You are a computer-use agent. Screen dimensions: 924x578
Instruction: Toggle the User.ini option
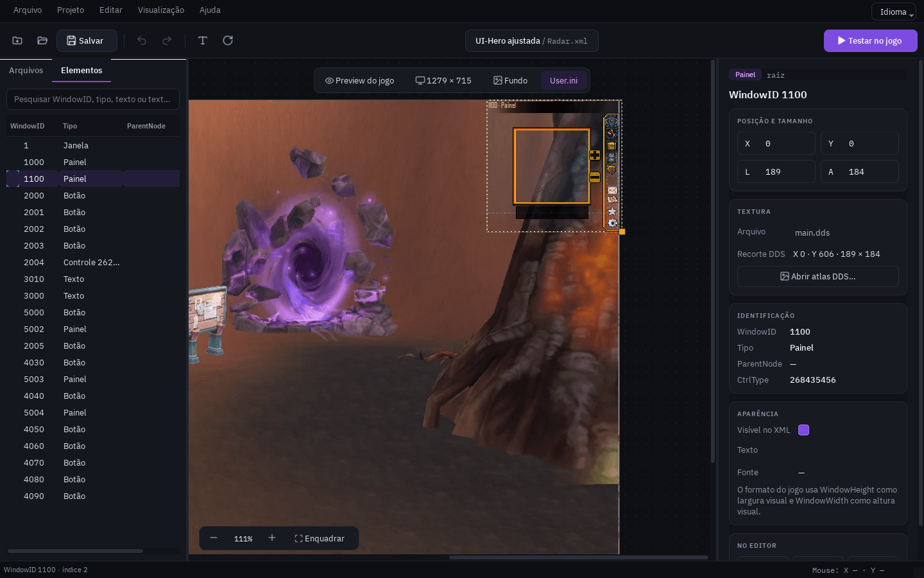[563, 81]
